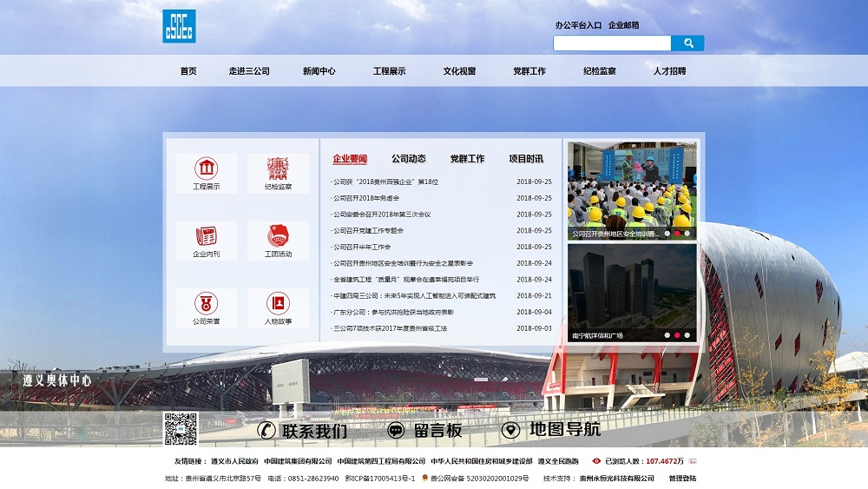Click the search input field
Viewport: 868px width, 489px height.
(612, 43)
